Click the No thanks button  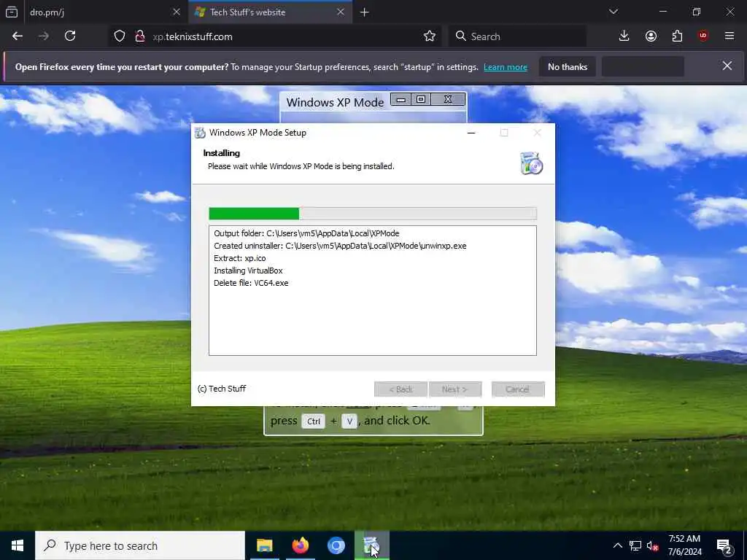[568, 66]
